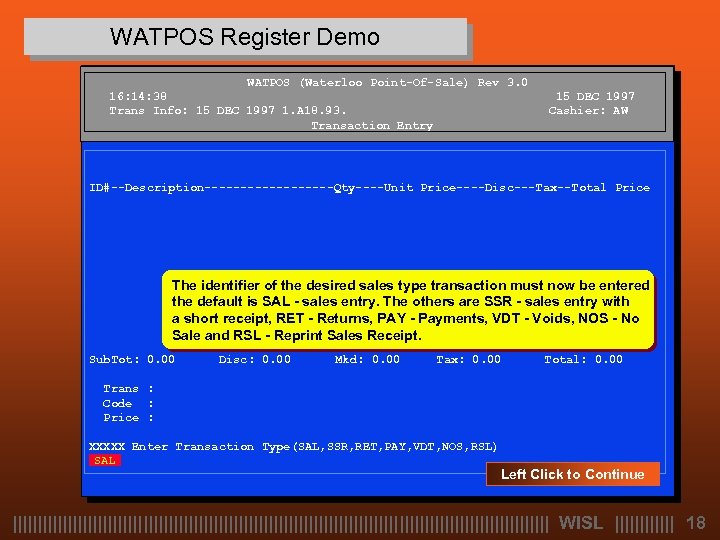Screen dimensions: 720x540
Task: Click the yellow sales type explanation callout
Action: pyautogui.click(x=408, y=310)
